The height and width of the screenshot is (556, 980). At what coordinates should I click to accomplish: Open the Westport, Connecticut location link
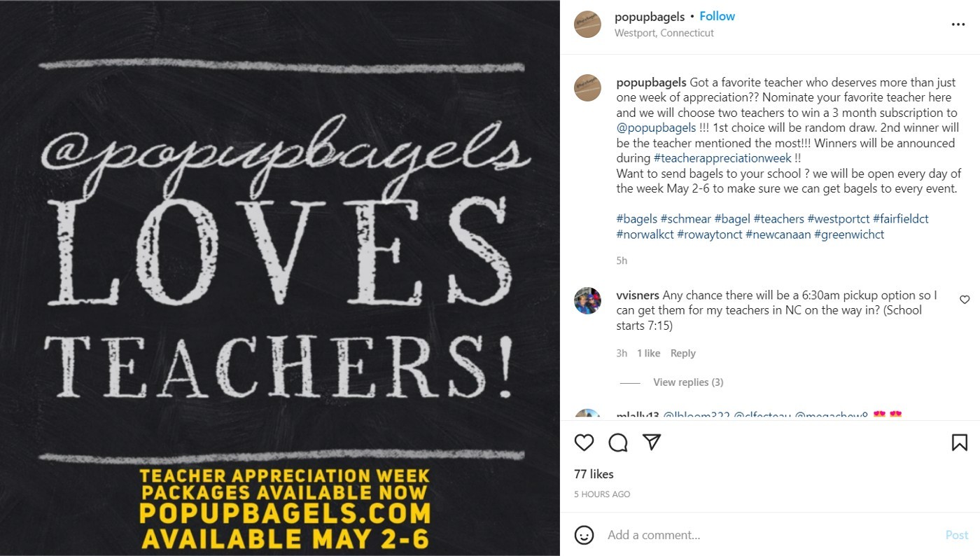664,33
